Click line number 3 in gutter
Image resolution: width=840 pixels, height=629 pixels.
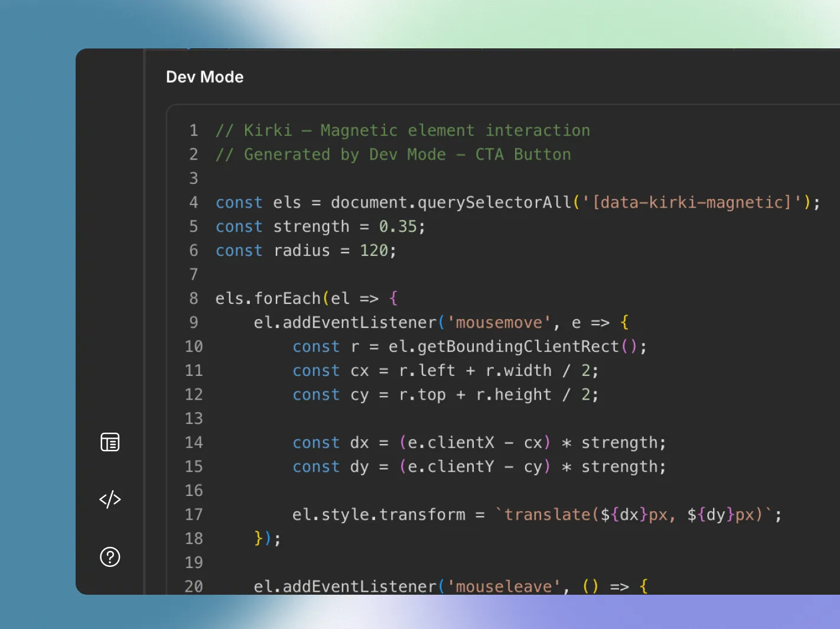coord(194,179)
